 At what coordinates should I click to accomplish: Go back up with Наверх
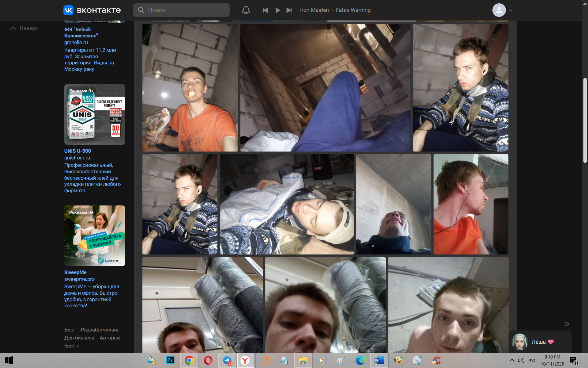click(24, 28)
